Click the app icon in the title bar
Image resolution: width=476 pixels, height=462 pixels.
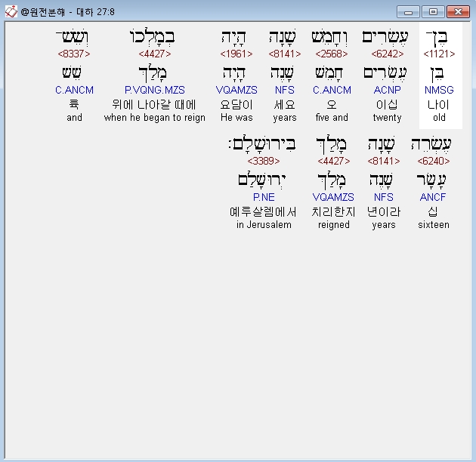coord(11,11)
